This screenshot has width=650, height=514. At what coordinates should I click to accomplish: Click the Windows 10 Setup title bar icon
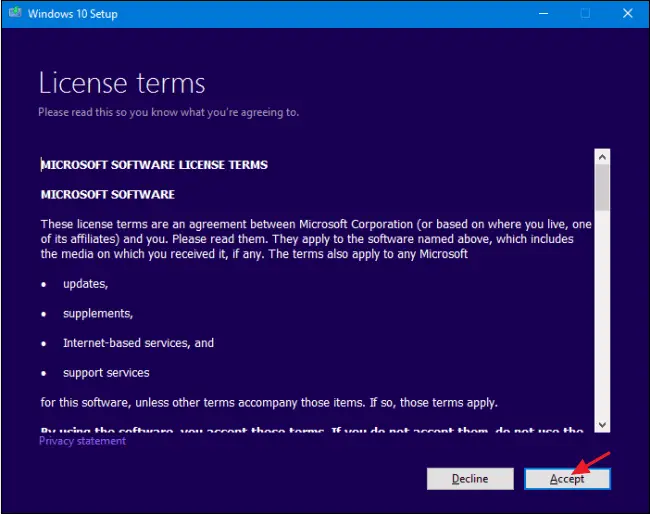click(x=15, y=13)
